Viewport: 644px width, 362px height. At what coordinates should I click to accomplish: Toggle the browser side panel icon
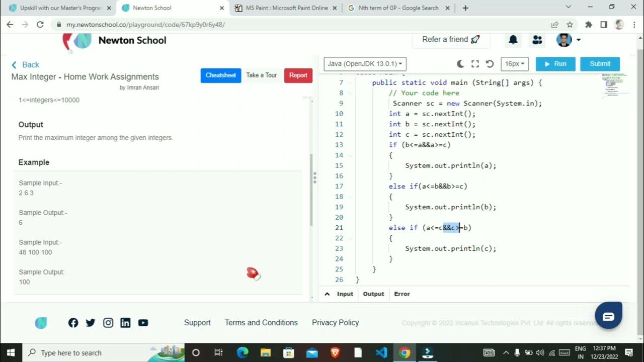click(x=604, y=25)
